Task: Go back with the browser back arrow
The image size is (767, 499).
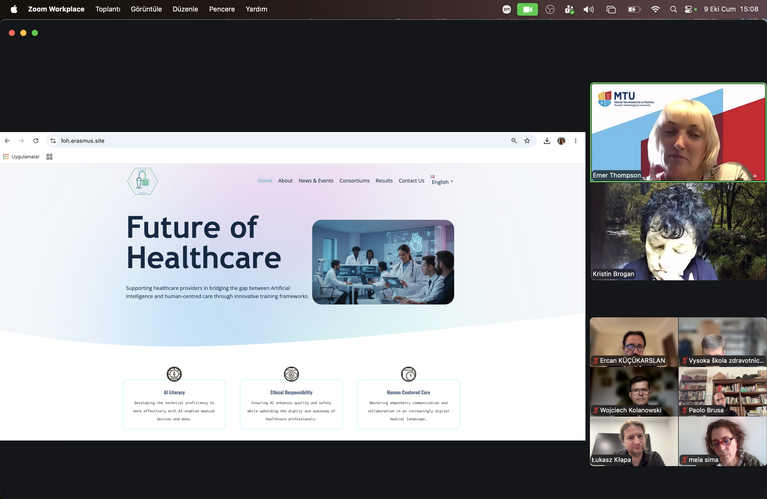Action: pos(7,141)
